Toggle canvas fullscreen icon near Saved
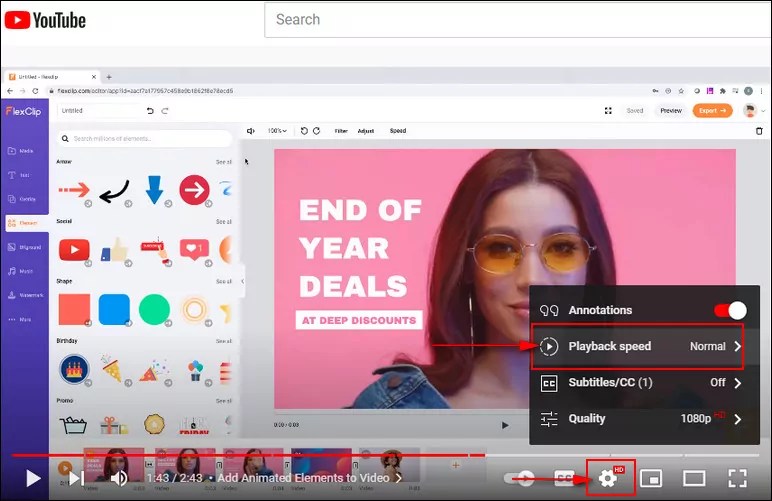772x501 pixels. (x=608, y=111)
